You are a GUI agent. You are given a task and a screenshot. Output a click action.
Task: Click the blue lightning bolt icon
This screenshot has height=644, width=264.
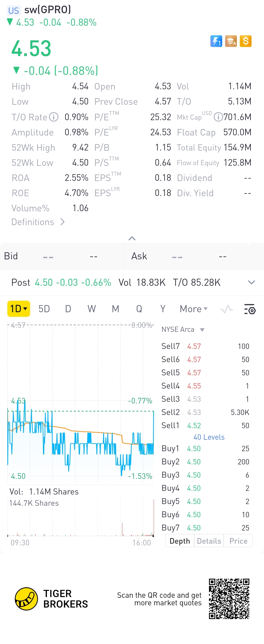(216, 41)
